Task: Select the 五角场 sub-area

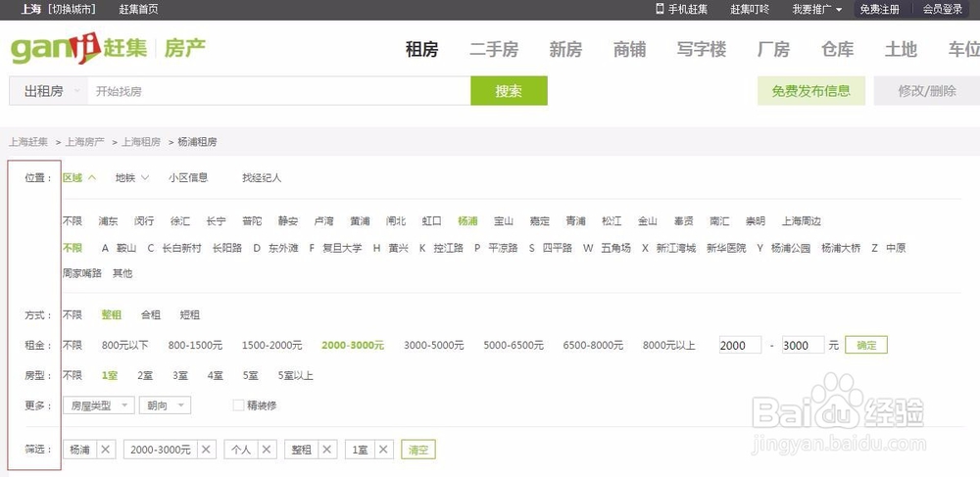Action: (x=615, y=248)
